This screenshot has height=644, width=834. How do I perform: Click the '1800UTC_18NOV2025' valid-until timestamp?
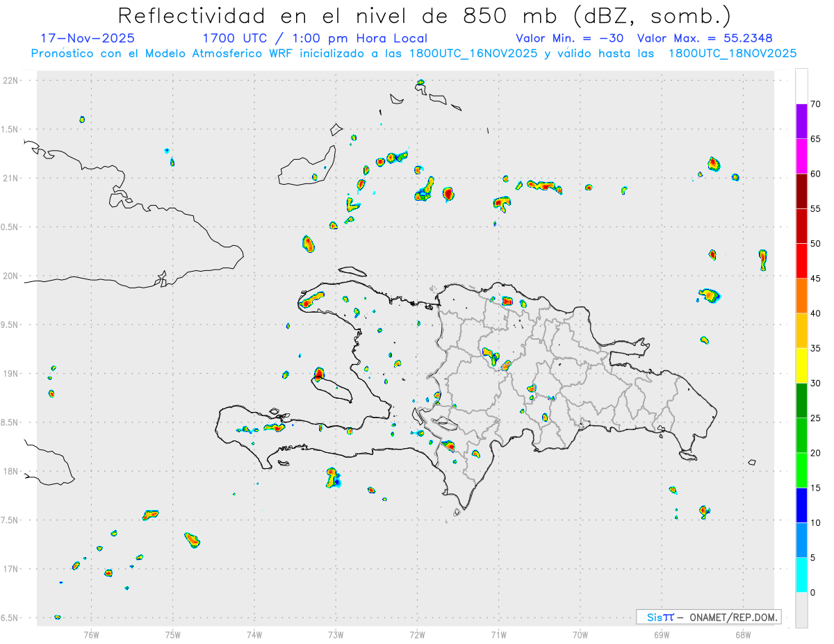732,53
